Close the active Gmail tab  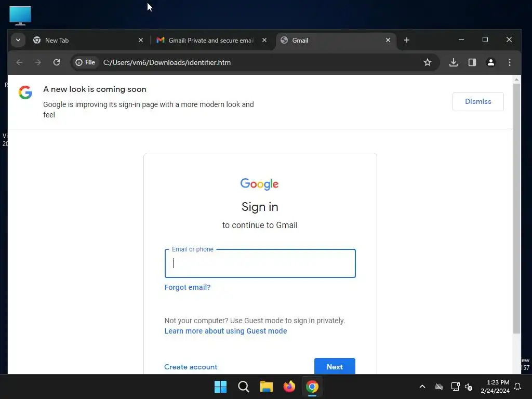(x=388, y=40)
